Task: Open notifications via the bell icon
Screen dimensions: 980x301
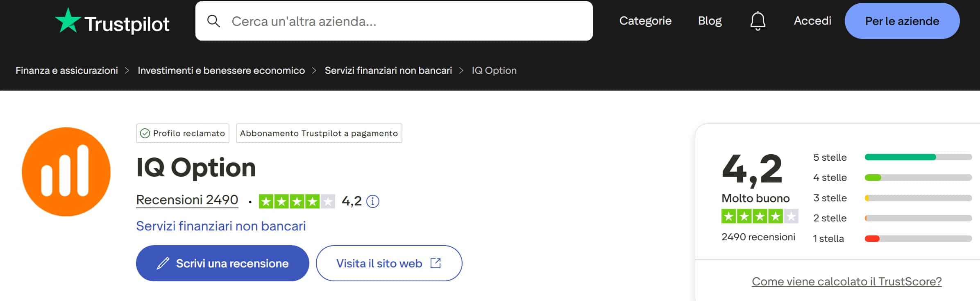Action: 758,21
